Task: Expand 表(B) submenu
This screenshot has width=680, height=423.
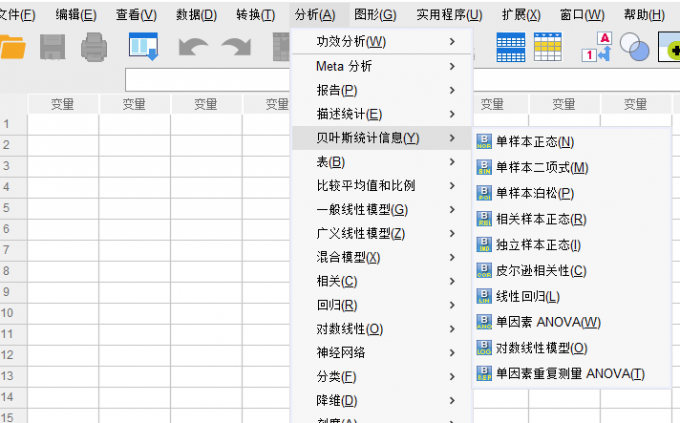Action: coord(382,162)
